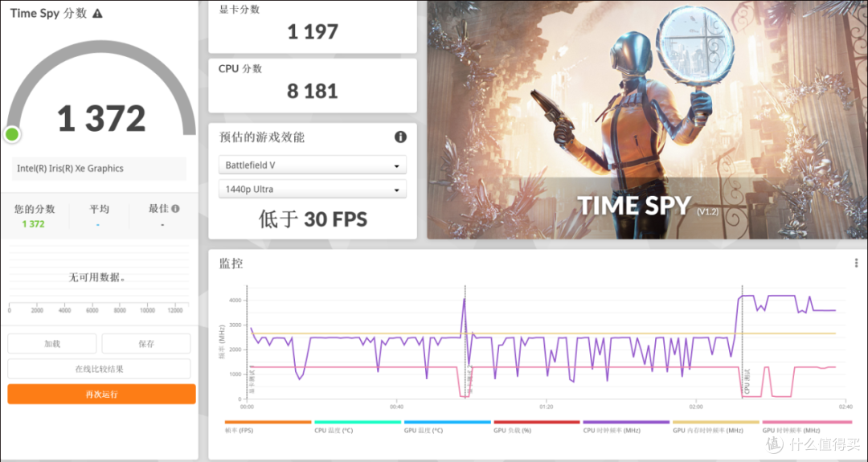Click purple color bar above CPU 时钟频率

(x=627, y=422)
